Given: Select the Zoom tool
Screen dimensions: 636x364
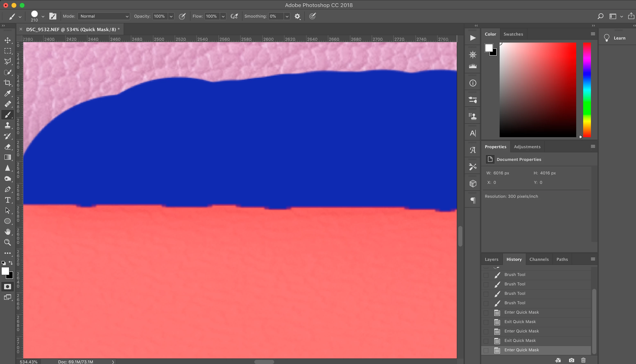Looking at the screenshot, I should (x=8, y=242).
